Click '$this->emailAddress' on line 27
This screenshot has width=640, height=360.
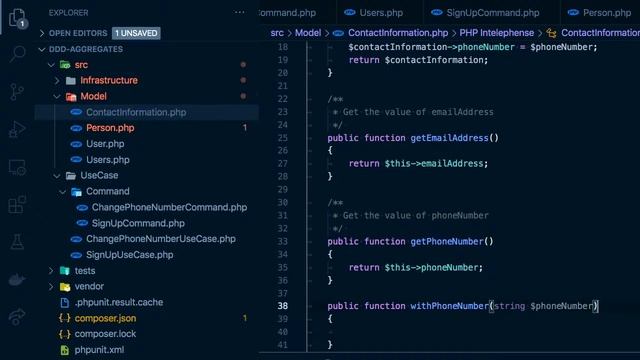(433, 164)
